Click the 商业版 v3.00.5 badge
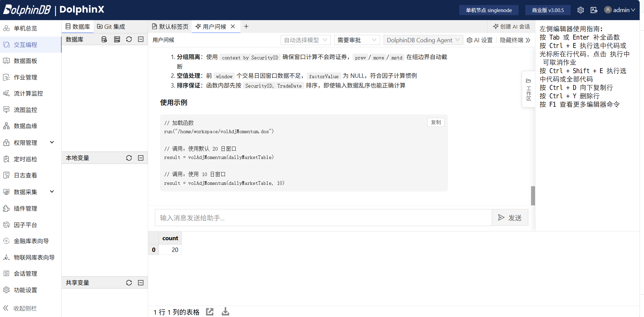The image size is (644, 317). click(548, 10)
